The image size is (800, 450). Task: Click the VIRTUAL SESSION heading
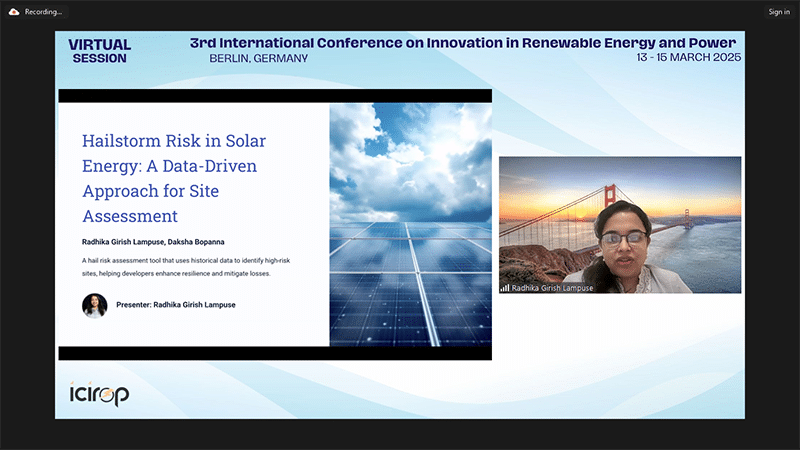click(x=99, y=51)
